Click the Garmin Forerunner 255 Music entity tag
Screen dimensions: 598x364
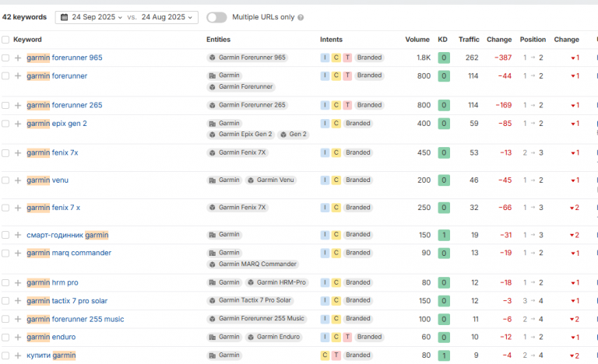(x=257, y=319)
